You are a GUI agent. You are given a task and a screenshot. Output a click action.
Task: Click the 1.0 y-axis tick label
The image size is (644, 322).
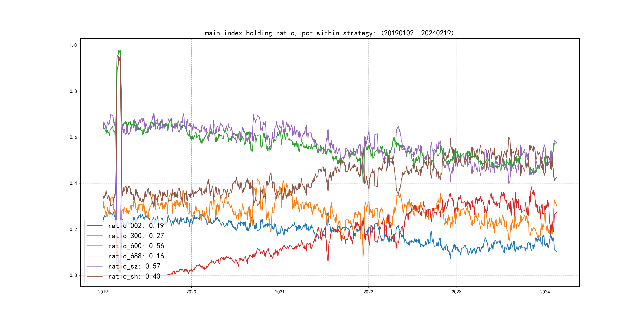[x=73, y=45]
